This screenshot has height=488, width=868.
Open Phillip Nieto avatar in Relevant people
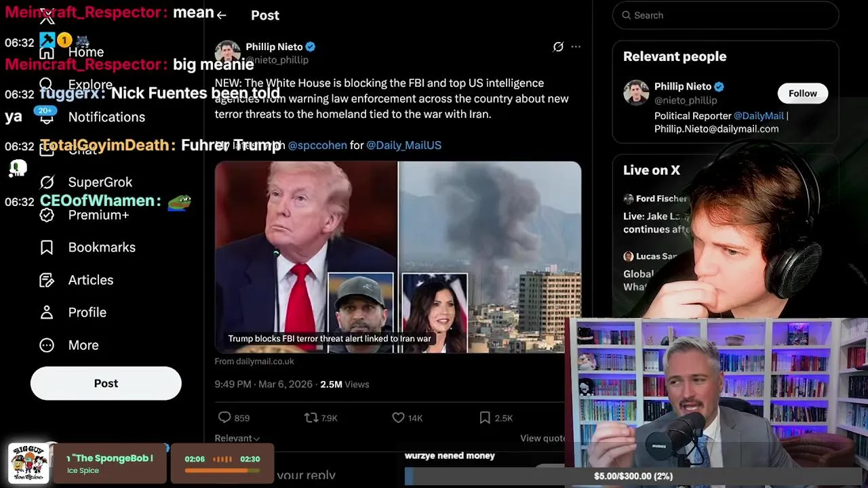click(636, 93)
